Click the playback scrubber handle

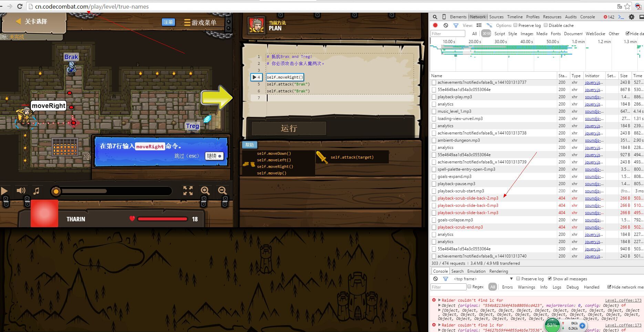pyautogui.click(x=56, y=191)
